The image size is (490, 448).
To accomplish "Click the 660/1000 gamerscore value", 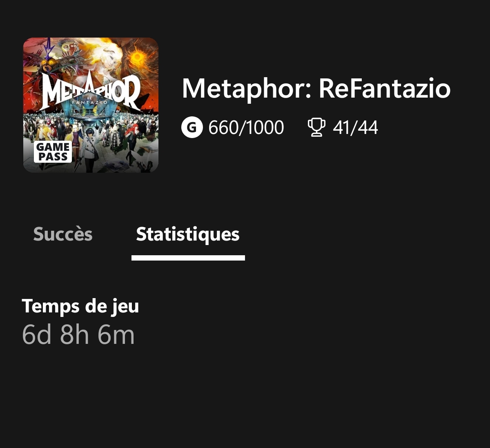I will (246, 128).
